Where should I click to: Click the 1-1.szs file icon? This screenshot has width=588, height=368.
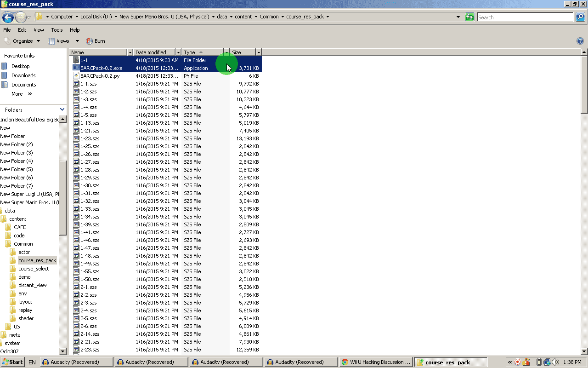(76, 84)
